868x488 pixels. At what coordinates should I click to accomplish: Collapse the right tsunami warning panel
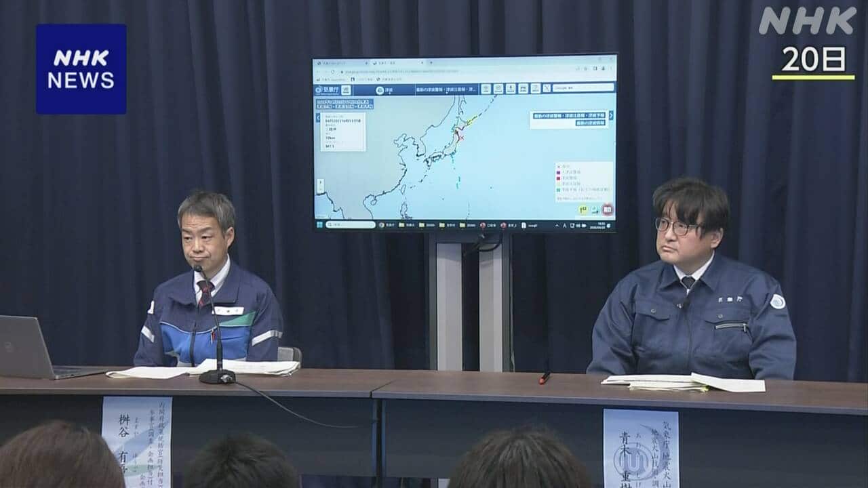(610, 116)
